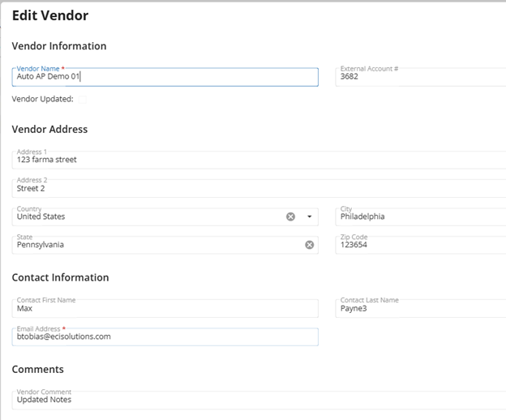Click the Vendor Address section heading
506x420 pixels.
[x=49, y=130]
